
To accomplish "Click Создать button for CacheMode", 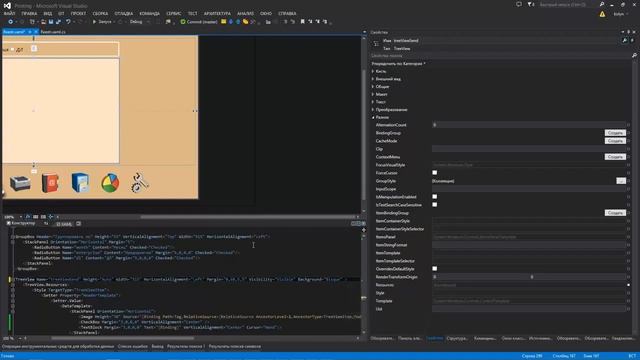I will click(x=615, y=141).
